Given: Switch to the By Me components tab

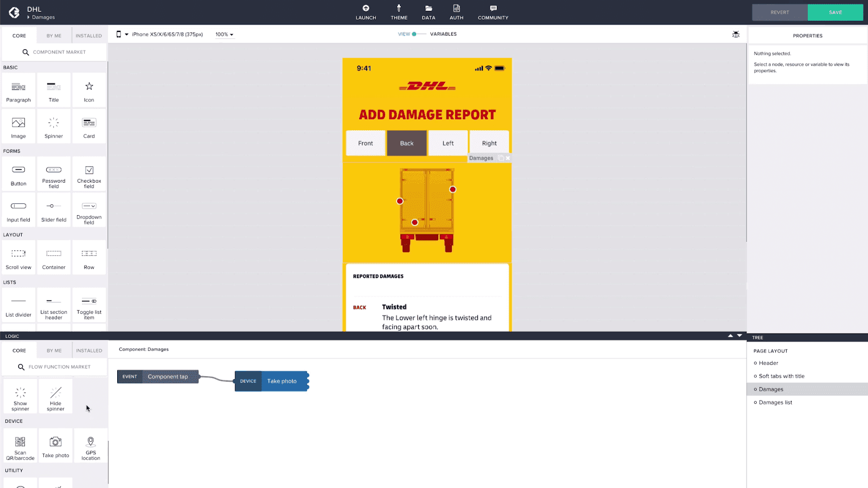Looking at the screenshot, I should click(54, 36).
